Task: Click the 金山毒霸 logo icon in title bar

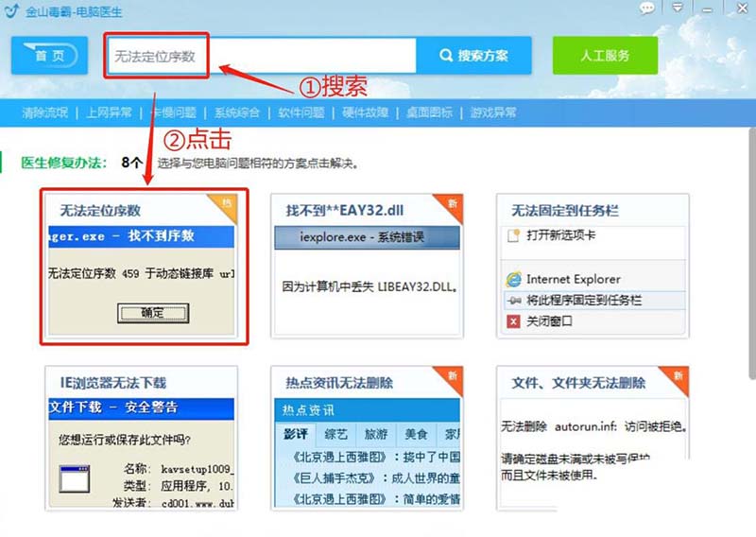Action: coord(11,10)
